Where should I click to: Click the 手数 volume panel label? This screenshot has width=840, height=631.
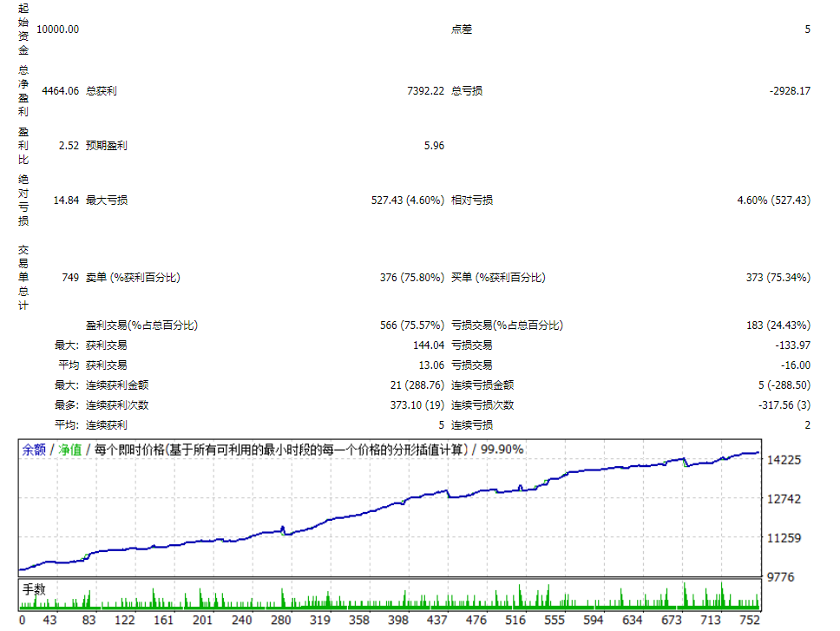(x=34, y=589)
